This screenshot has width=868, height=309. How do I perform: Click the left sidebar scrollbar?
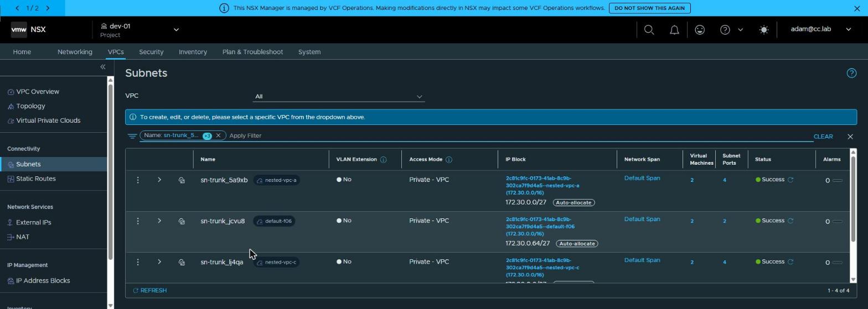click(x=111, y=171)
